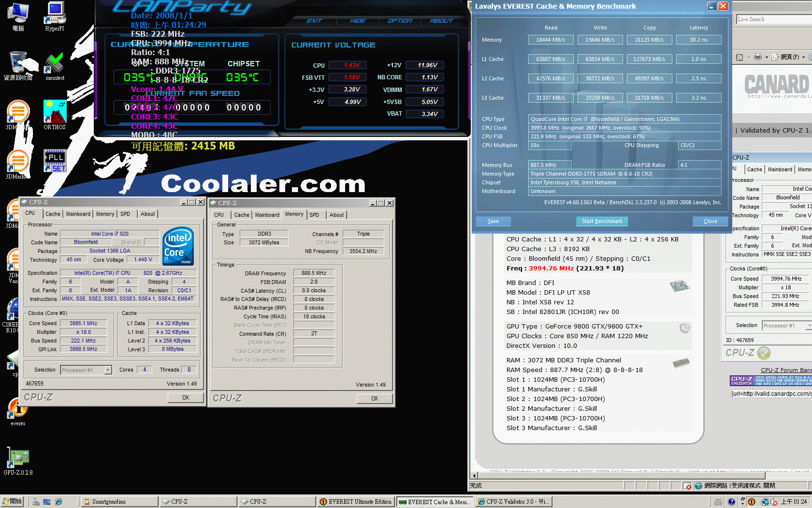
Task: Launch the GPU-Z 0.2.8 desktop icon
Action: pos(18,461)
